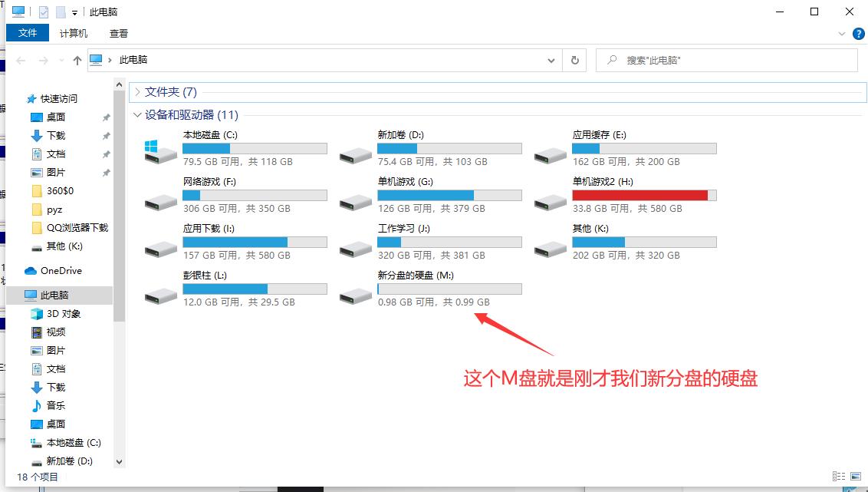This screenshot has width=868, height=492.
Task: Unpin 下载 from quick access
Action: click(x=105, y=135)
